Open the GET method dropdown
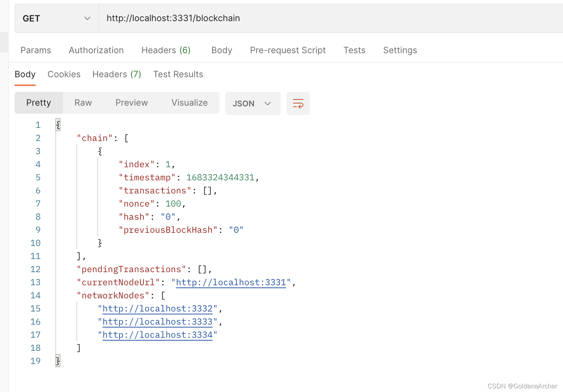 click(x=56, y=18)
